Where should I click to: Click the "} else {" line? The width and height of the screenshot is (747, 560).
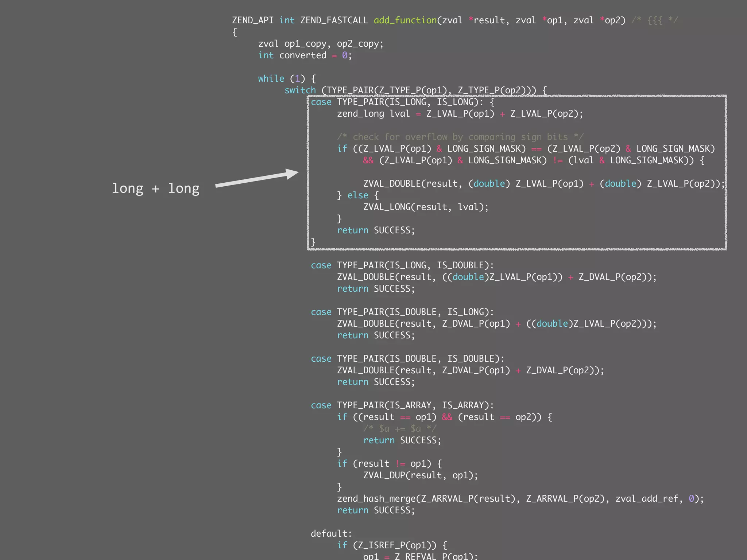tap(358, 195)
